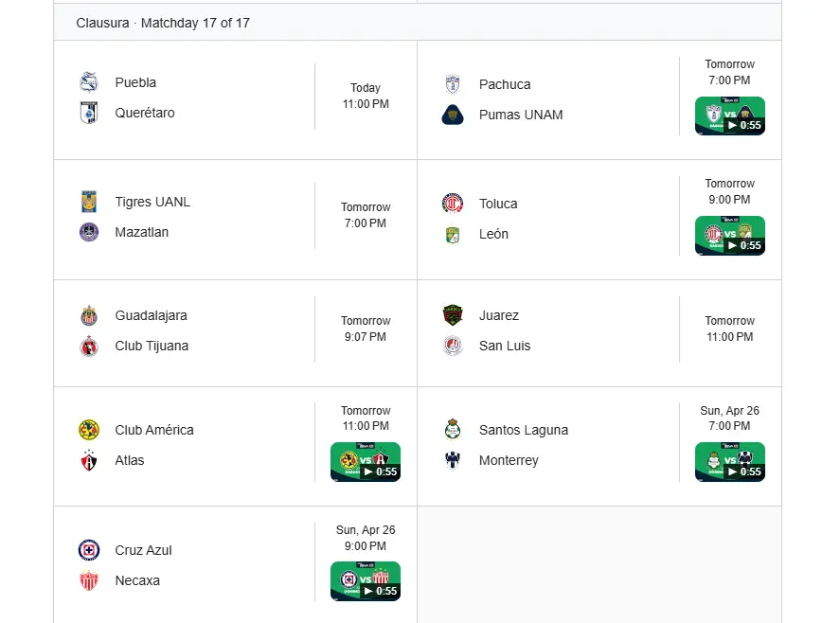840x623 pixels.
Task: Click the Cruz Azul crest icon
Action: coord(89,550)
